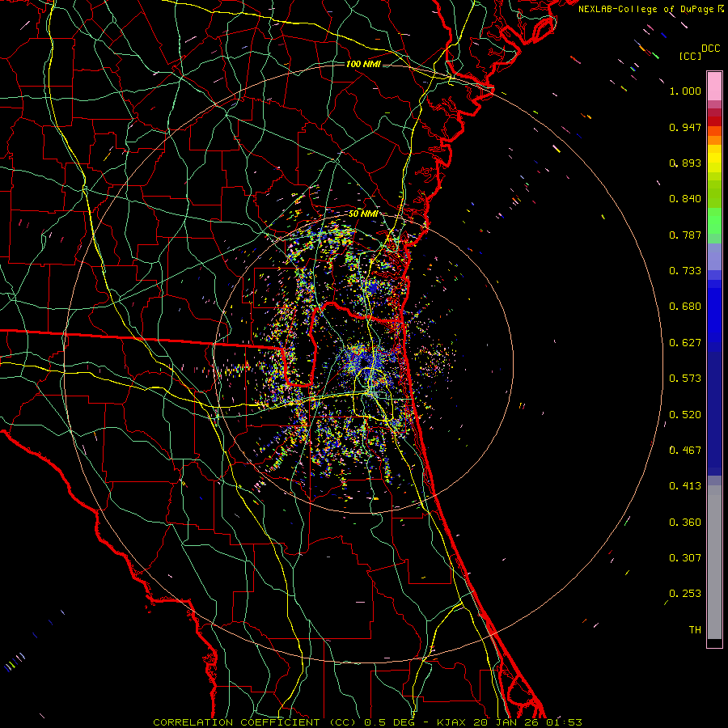The width and height of the screenshot is (728, 728).
Task: Pick the pink swatch beside 1.000
Action: click(714, 86)
